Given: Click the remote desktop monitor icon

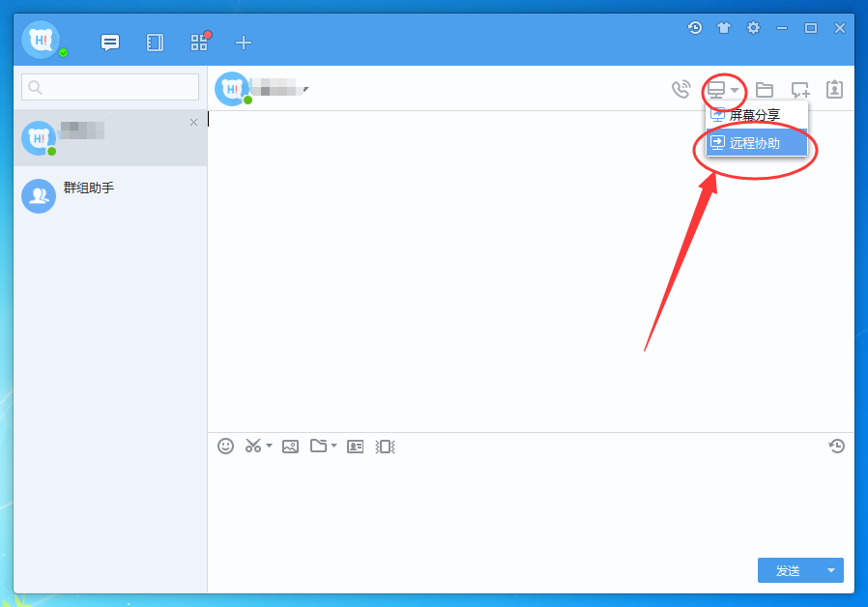Looking at the screenshot, I should pyautogui.click(x=716, y=89).
